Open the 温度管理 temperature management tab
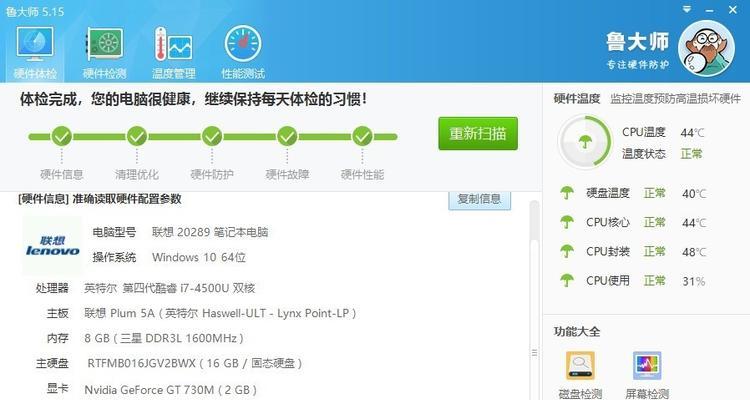This screenshot has width=750, height=400. (173, 52)
